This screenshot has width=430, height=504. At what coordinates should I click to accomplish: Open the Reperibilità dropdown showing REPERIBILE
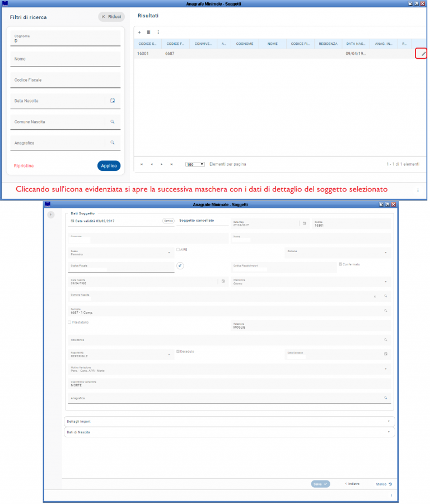tap(121, 356)
